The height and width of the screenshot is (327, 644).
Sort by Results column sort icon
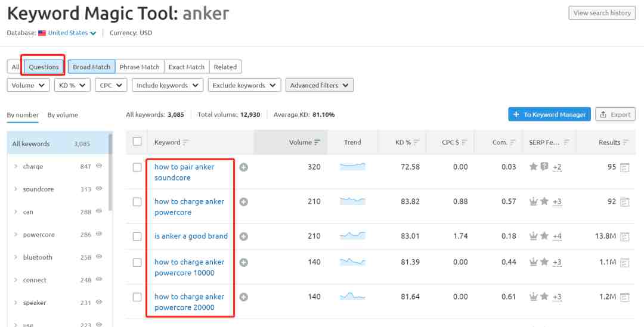point(626,142)
